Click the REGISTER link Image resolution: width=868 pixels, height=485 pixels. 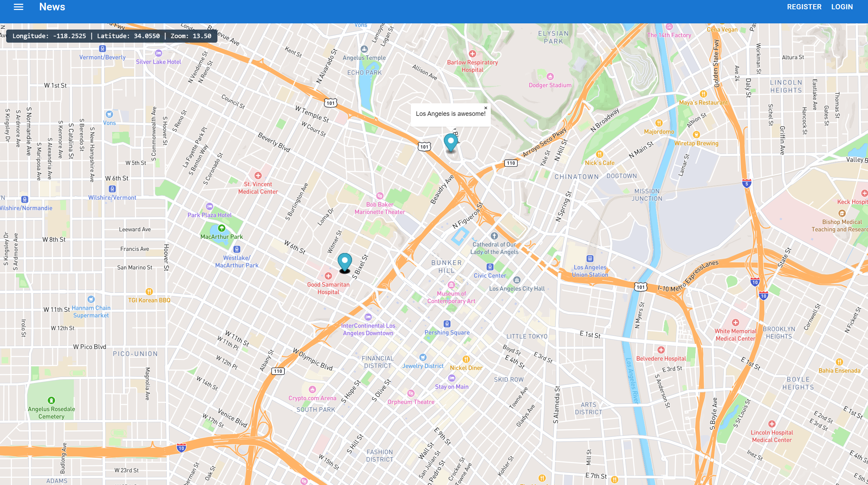(804, 7)
